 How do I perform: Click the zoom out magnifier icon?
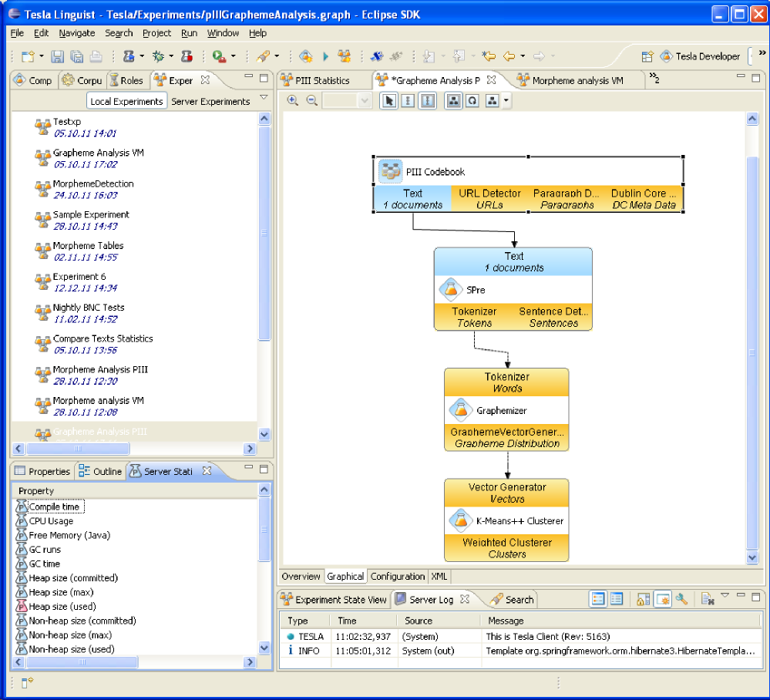(312, 101)
